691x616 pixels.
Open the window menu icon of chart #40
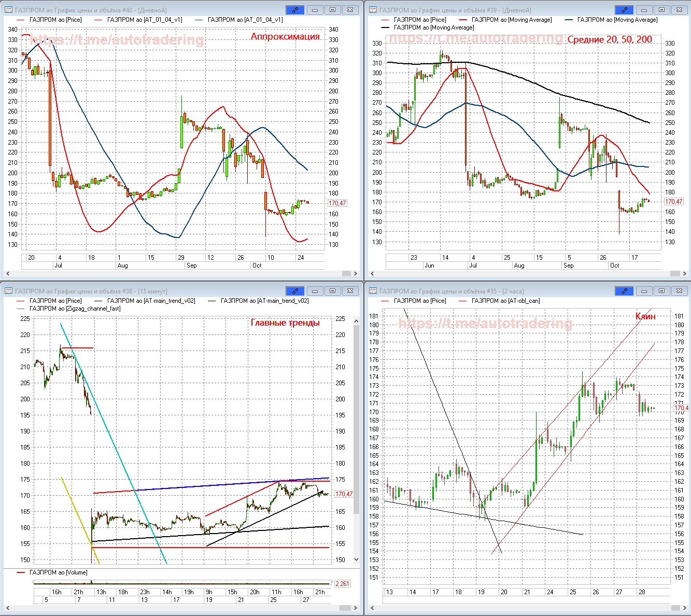(8, 10)
